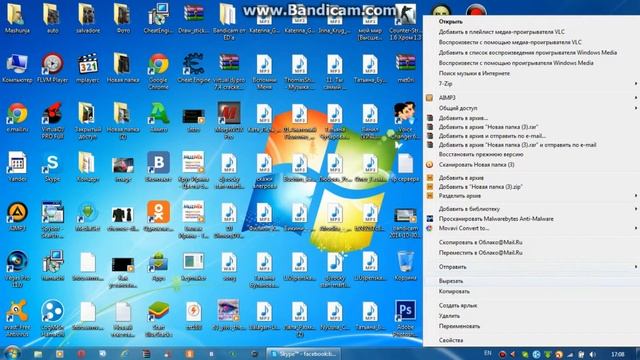Select the mplayerc 321 icon
Viewport: 640px width, 360px height.
87,68
